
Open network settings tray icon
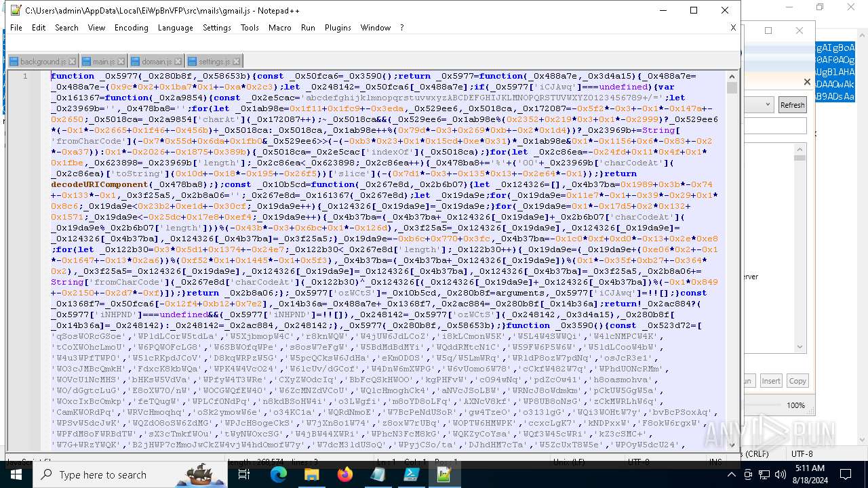(764, 474)
